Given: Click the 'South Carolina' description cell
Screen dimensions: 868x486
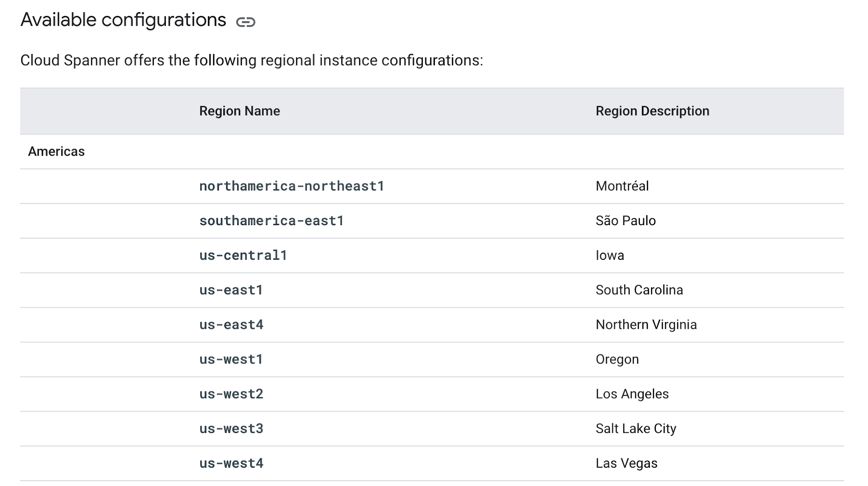Looking at the screenshot, I should click(639, 290).
